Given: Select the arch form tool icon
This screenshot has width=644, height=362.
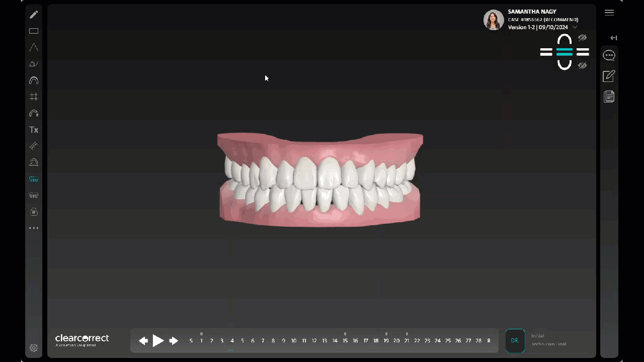Looking at the screenshot, I should coord(34,80).
